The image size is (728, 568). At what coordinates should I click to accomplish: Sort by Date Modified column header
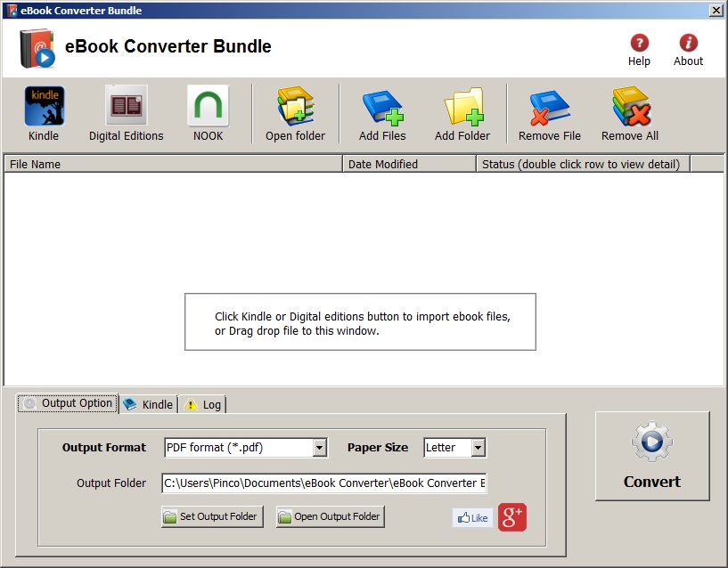tap(410, 165)
